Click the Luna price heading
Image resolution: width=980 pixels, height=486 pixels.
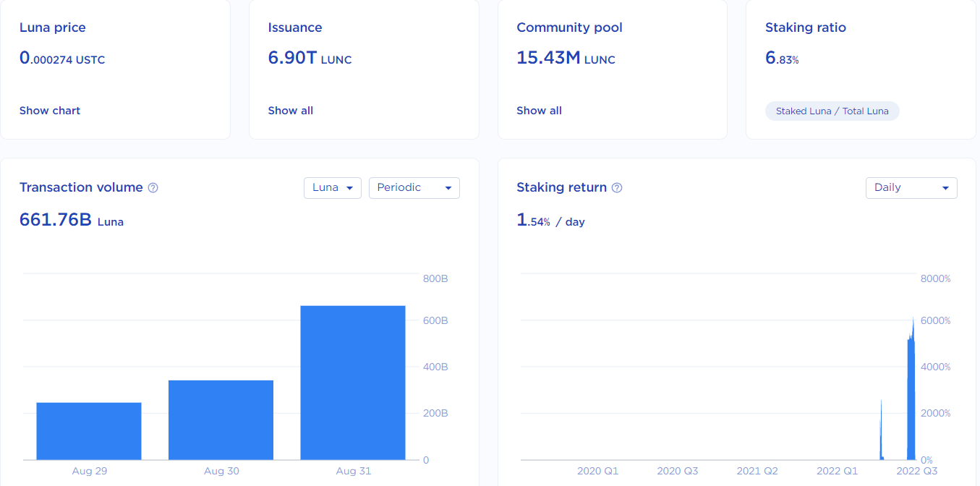coord(53,27)
